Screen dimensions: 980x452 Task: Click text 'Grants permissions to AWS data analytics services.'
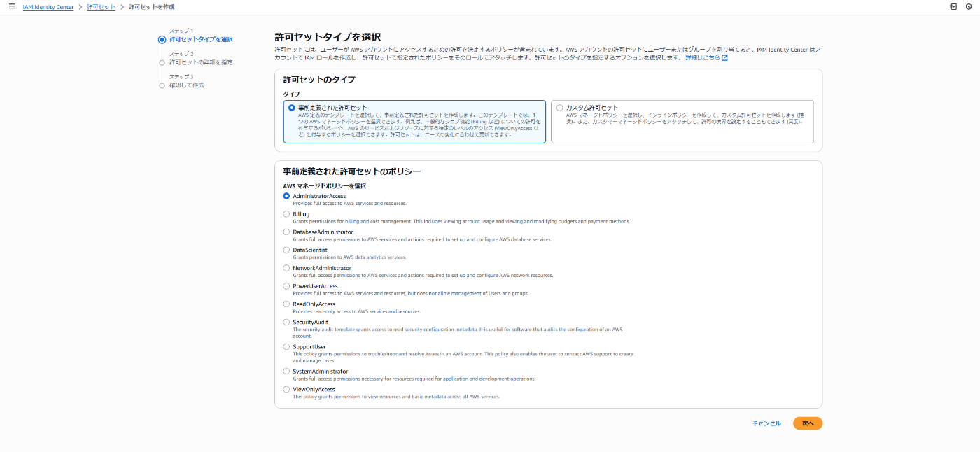[x=349, y=257]
